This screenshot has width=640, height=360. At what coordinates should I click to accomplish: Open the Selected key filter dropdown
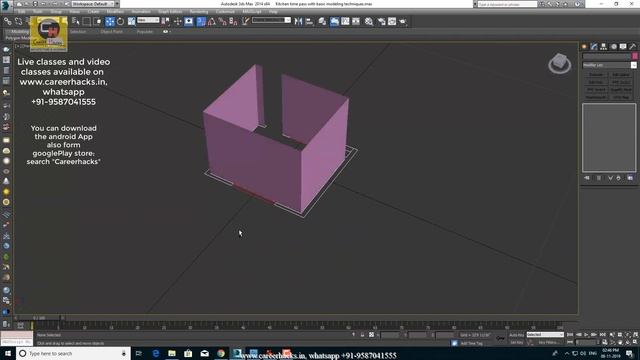point(545,335)
